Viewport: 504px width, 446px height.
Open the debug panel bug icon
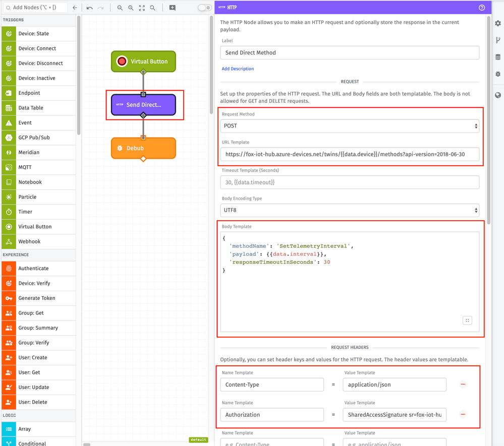497,73
